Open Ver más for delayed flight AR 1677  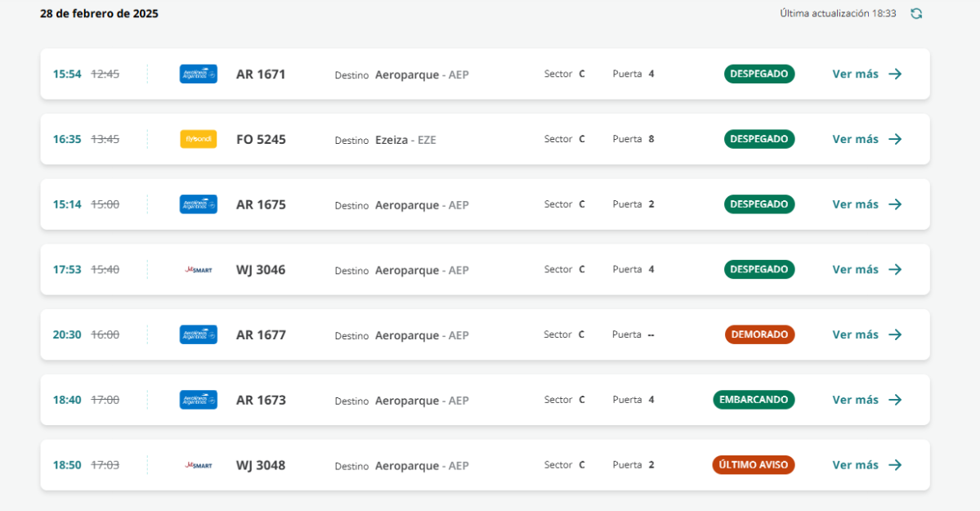[x=855, y=334]
